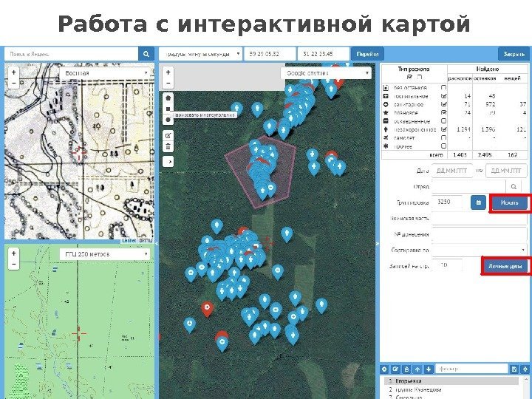Image resolution: width=532 pixels, height=399 pixels.
Task: Click the red marker left of bottom cluster
Action: (207, 309)
